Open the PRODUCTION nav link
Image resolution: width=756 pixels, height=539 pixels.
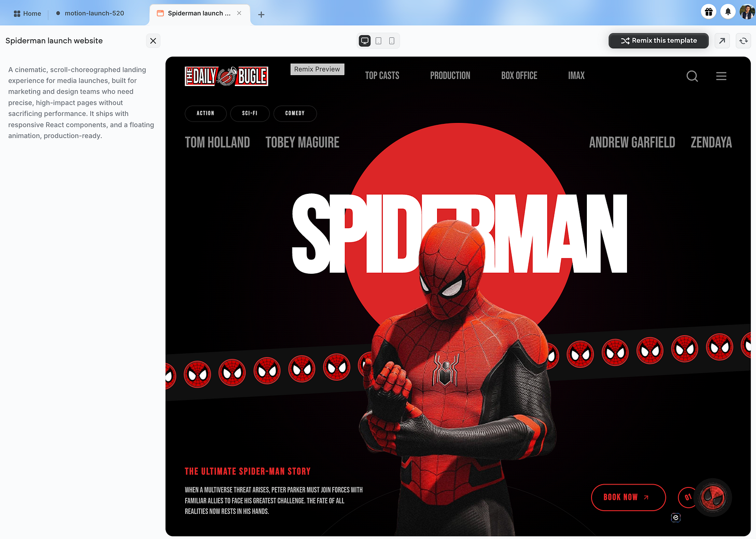pyautogui.click(x=450, y=76)
